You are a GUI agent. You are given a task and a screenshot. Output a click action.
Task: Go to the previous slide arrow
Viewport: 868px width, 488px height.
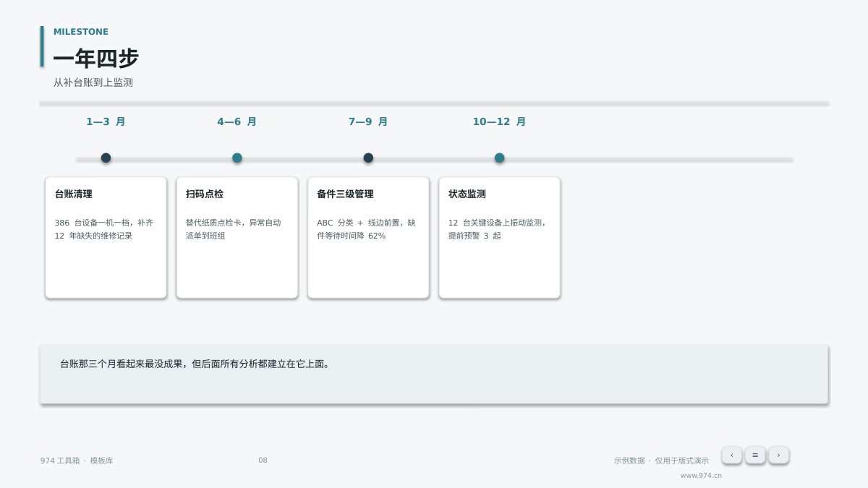tap(731, 455)
